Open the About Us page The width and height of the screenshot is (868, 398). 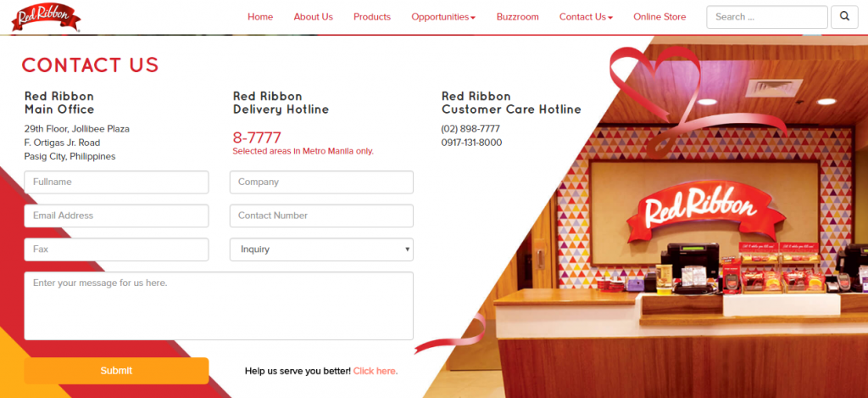(314, 17)
